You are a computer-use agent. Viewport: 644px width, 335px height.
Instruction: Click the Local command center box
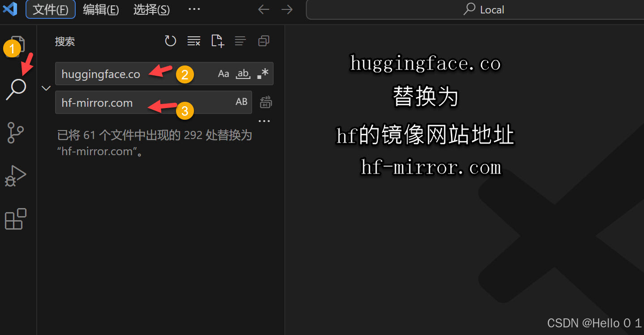[x=475, y=9]
